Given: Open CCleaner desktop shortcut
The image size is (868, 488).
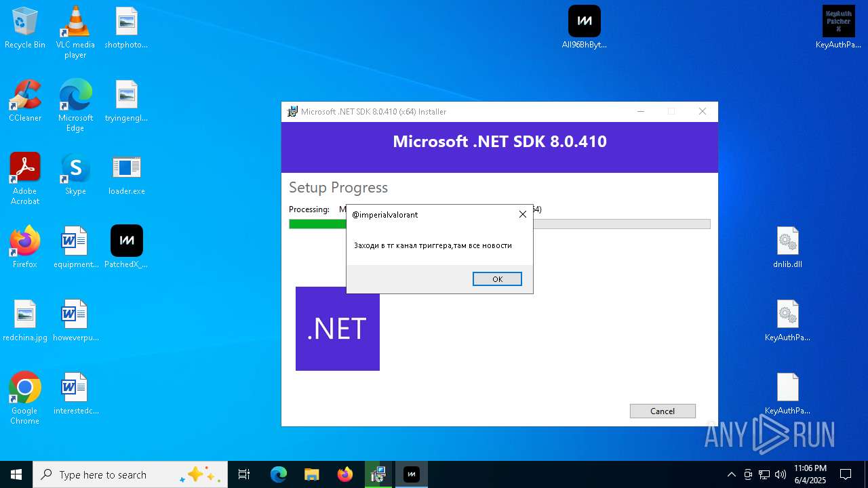Looking at the screenshot, I should [25, 102].
